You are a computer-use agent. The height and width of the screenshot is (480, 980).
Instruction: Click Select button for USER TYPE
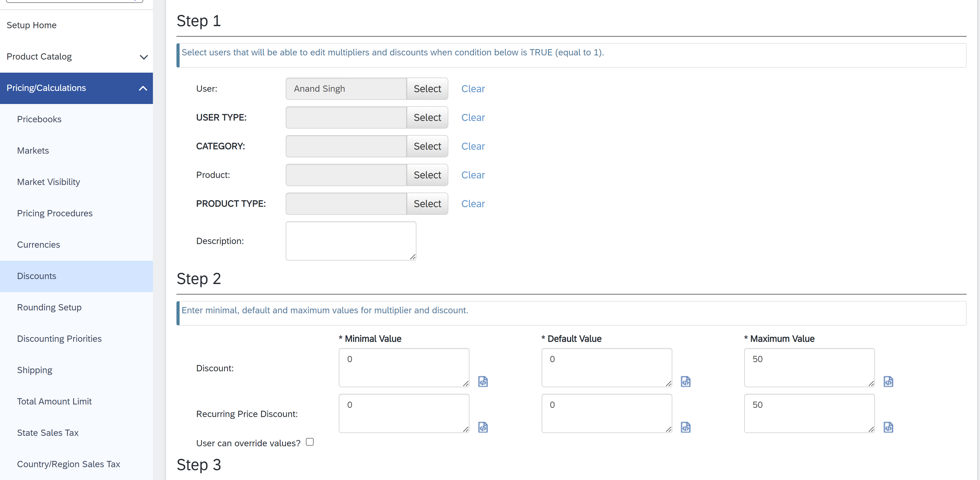(x=427, y=118)
